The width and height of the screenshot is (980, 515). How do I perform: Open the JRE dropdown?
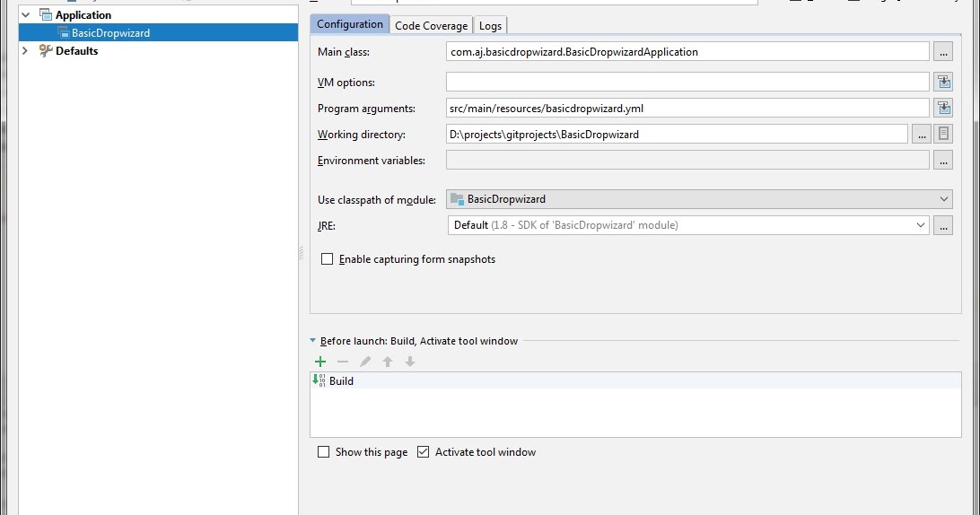687,225
